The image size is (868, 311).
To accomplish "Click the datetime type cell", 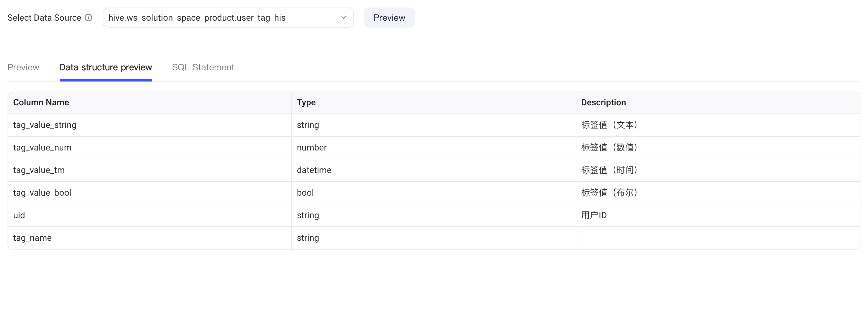I will (434, 170).
